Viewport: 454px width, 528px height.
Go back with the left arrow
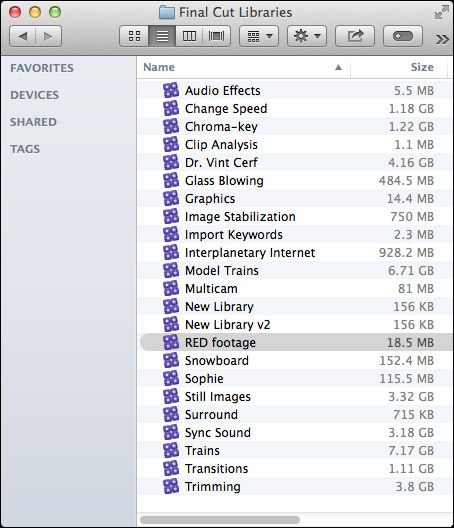(x=23, y=36)
